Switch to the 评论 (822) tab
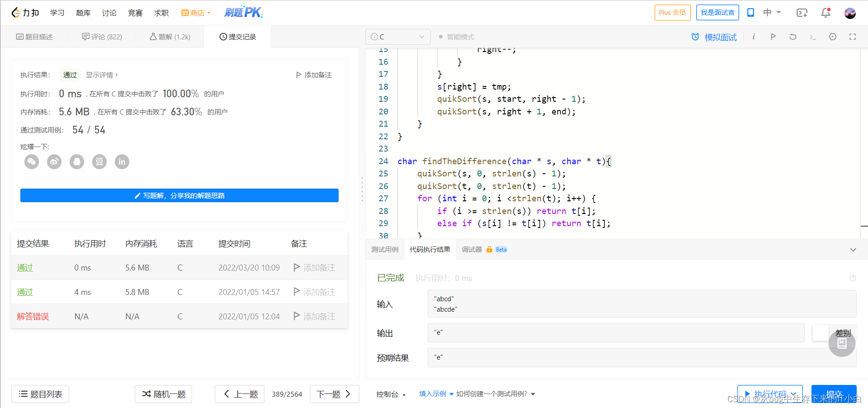Viewport: 868px width, 408px height. click(102, 37)
